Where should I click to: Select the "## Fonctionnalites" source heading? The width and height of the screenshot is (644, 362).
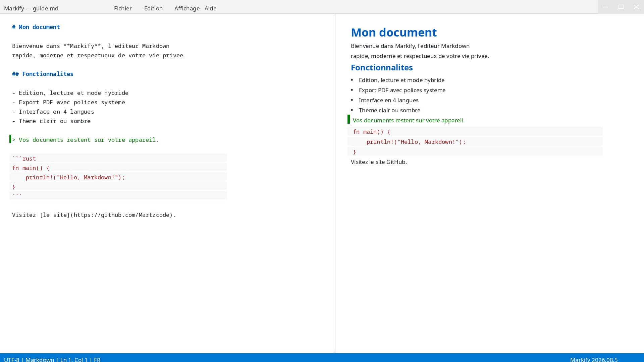[43, 74]
